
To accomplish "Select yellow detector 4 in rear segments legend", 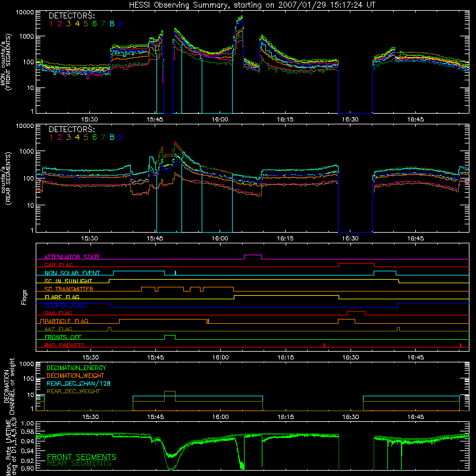I will [77, 137].
